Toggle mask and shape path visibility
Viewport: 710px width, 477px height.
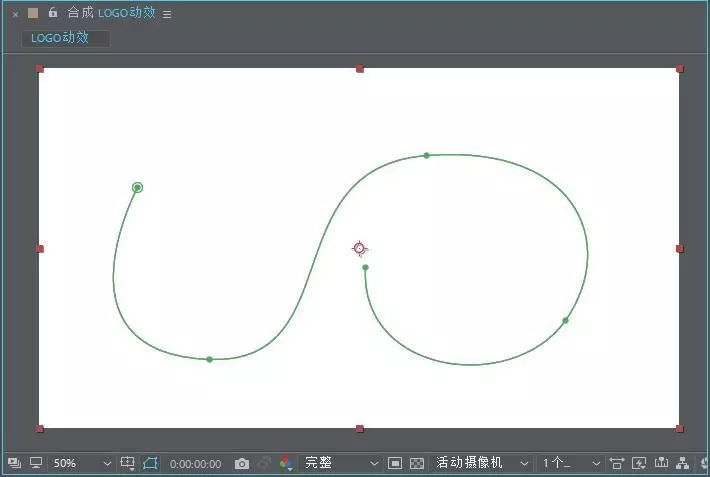point(150,463)
